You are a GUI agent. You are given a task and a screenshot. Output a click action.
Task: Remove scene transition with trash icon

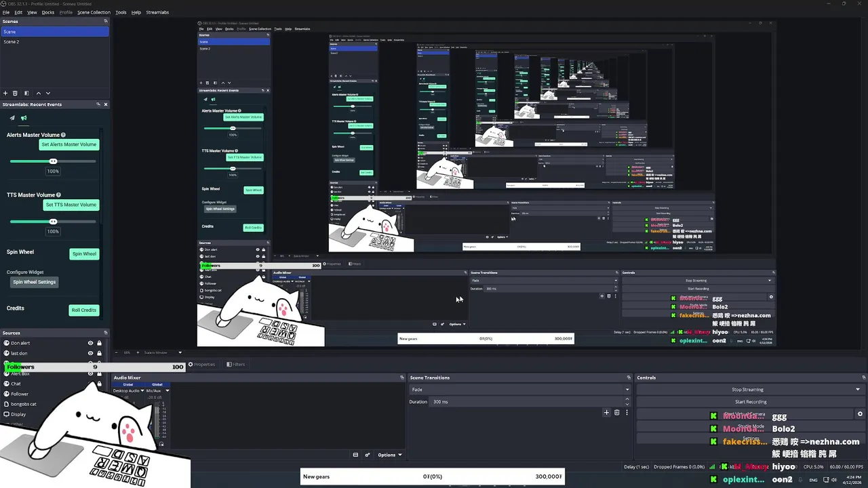coord(616,412)
